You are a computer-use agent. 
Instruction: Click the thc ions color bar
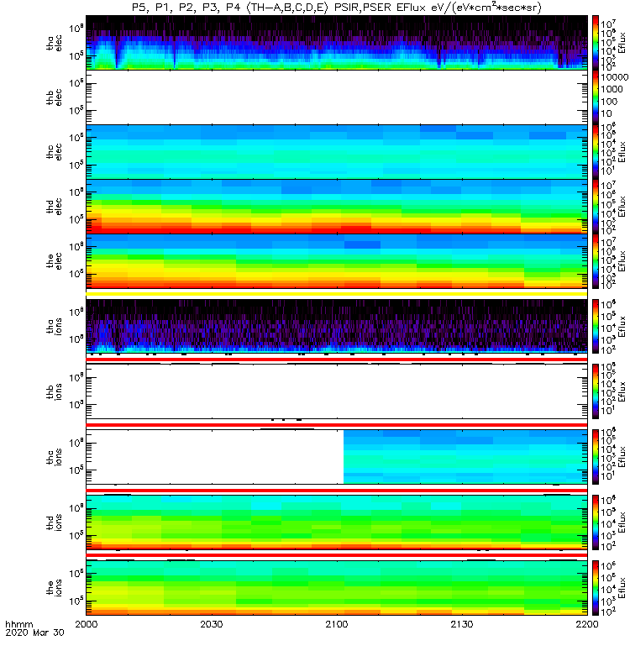tap(596, 457)
